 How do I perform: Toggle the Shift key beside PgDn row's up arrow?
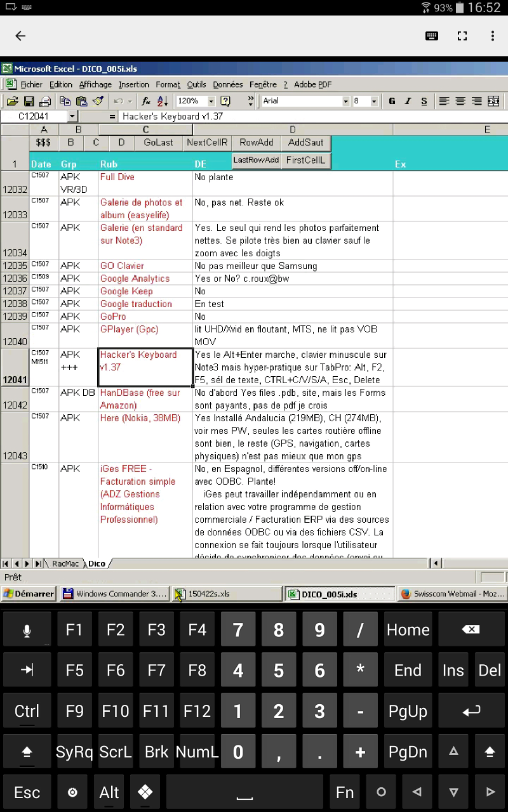pyautogui.click(x=490, y=752)
